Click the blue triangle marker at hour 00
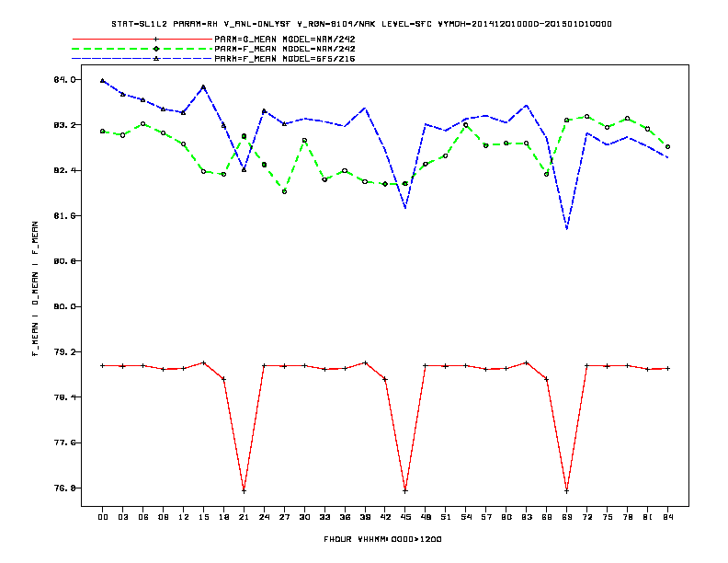 coord(103,81)
